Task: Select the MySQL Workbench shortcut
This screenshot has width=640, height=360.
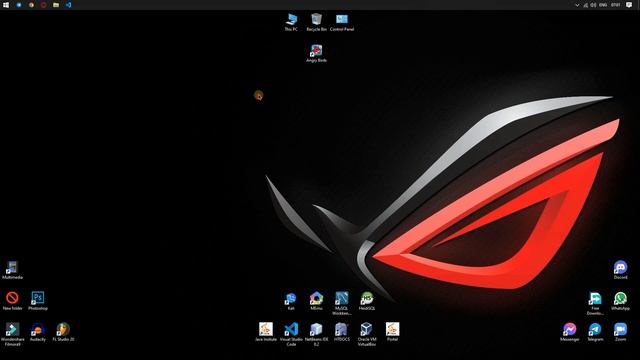Action: coord(342,303)
